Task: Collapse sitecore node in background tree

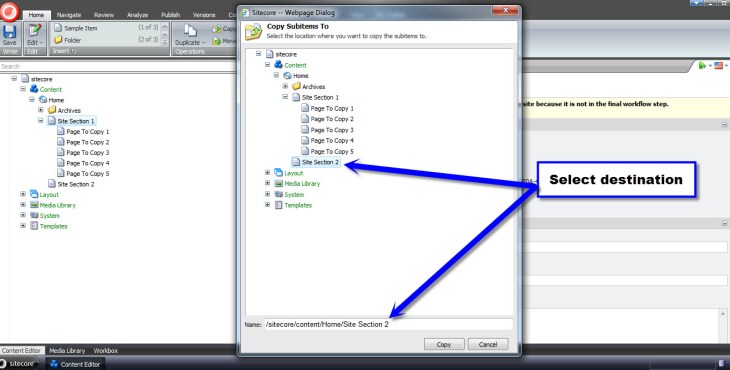Action: coord(14,79)
